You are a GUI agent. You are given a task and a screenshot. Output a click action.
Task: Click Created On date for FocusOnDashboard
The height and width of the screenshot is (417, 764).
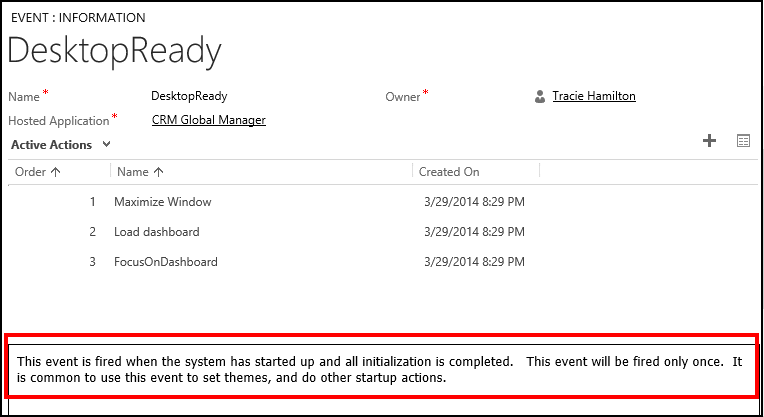(x=471, y=262)
